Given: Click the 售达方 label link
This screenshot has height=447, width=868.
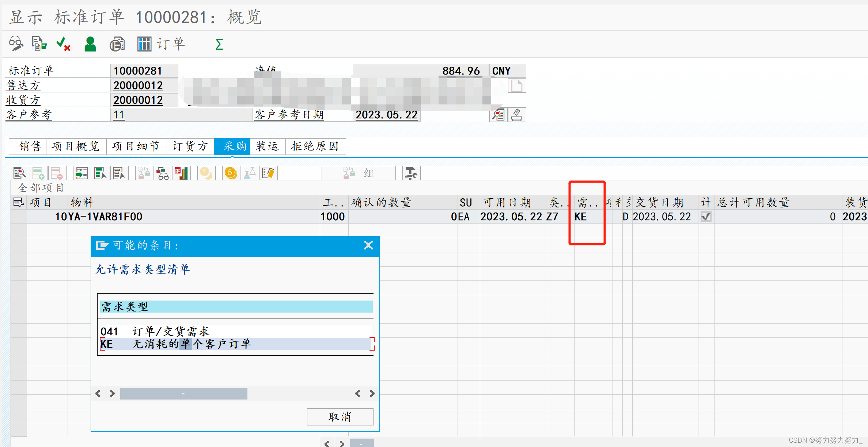Looking at the screenshot, I should pos(23,85).
